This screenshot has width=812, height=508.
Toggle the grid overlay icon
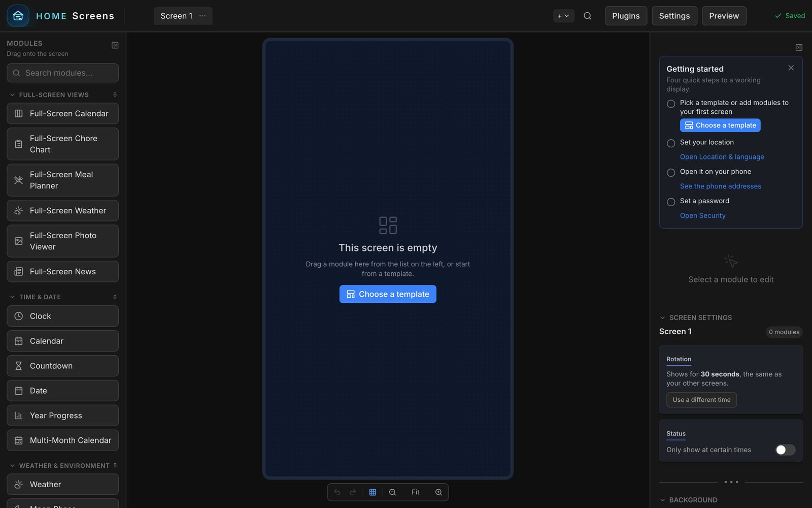click(x=373, y=492)
